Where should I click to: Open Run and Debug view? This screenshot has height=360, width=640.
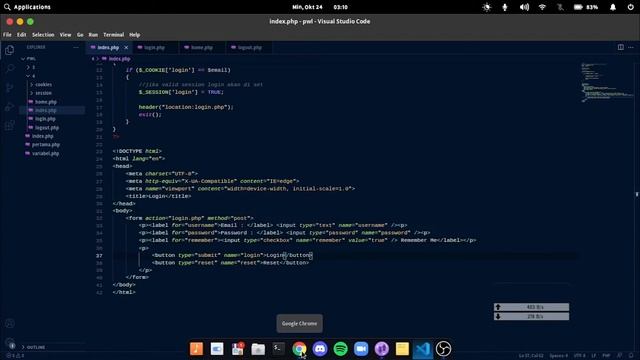point(9,107)
